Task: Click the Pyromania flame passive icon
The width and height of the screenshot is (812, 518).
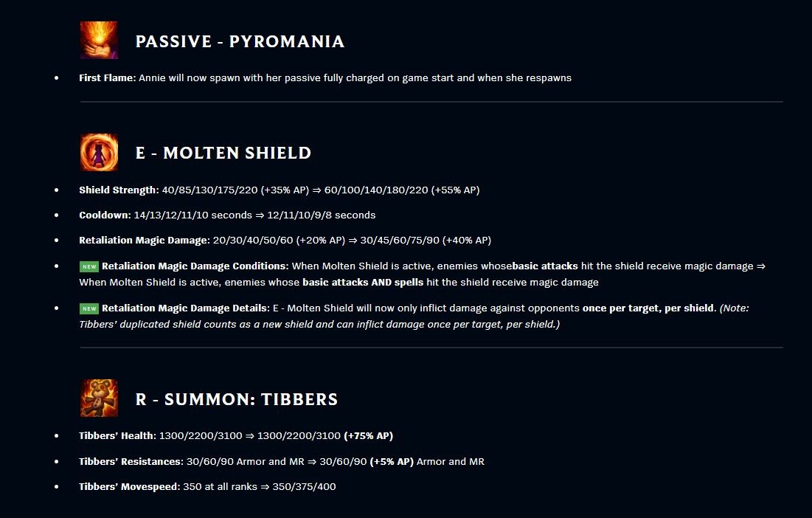Action: (x=99, y=40)
